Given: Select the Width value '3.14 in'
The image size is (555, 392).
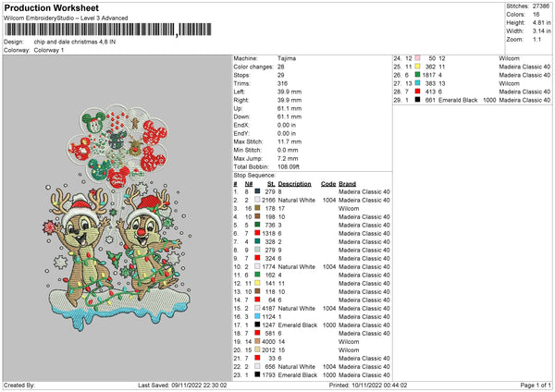Looking at the screenshot, I should click(x=541, y=31).
